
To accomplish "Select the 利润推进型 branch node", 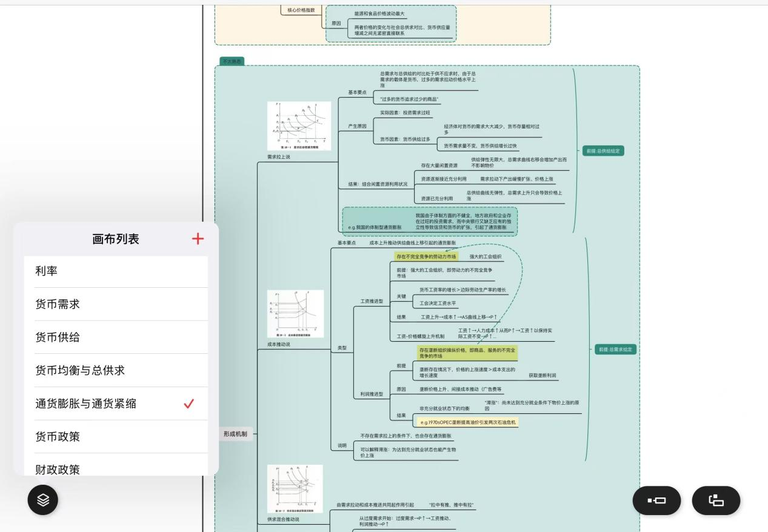I will coord(372,394).
